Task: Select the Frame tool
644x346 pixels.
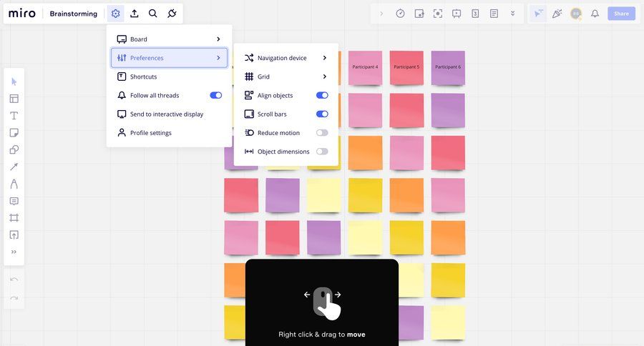Action: click(14, 218)
